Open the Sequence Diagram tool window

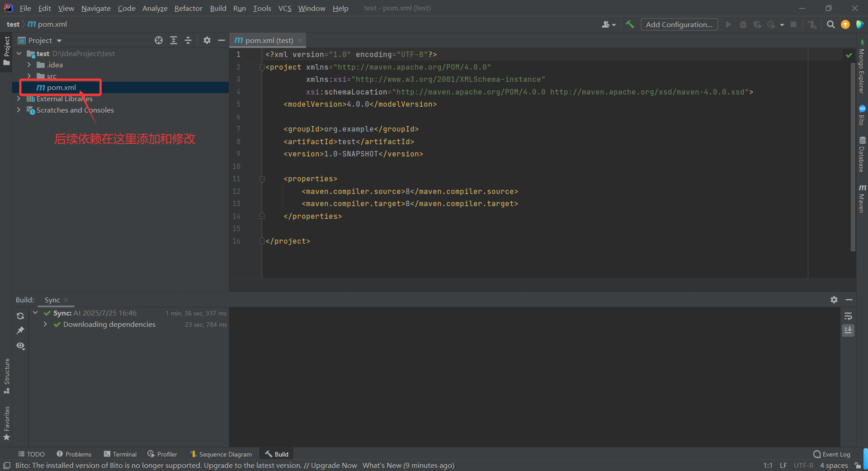221,454
